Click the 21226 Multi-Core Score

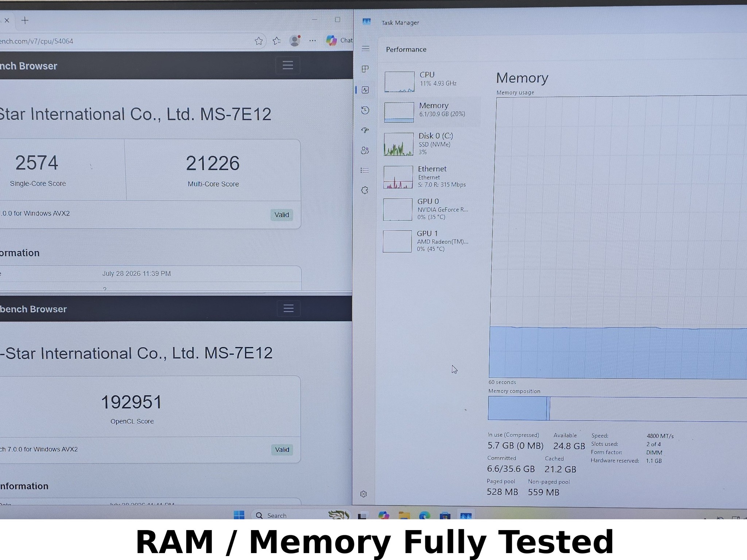(213, 163)
